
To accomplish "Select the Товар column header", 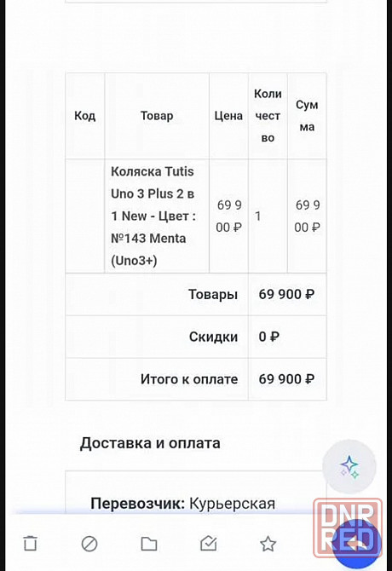I will (157, 116).
